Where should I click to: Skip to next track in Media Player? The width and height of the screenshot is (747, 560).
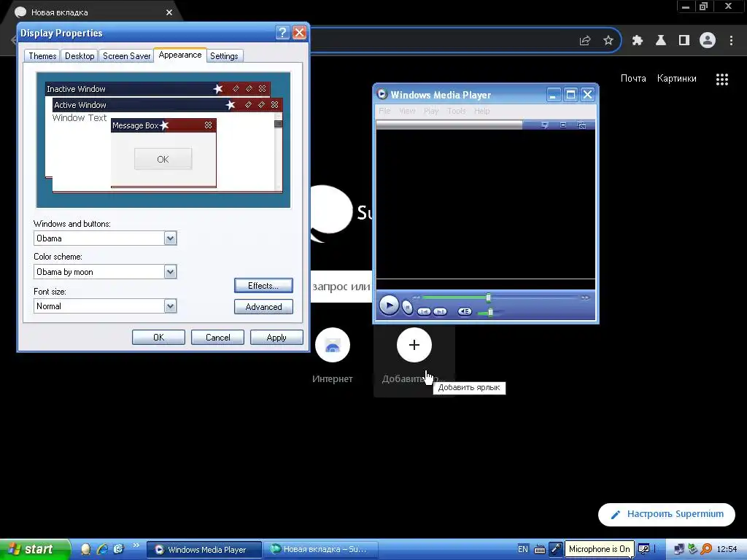(440, 311)
